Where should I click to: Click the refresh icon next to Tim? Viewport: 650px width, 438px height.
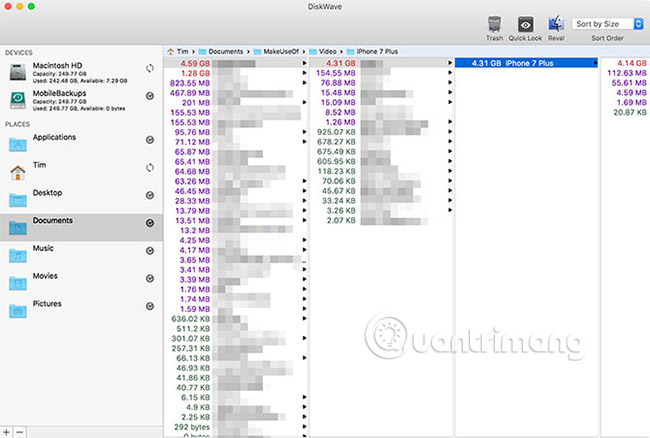(150, 167)
